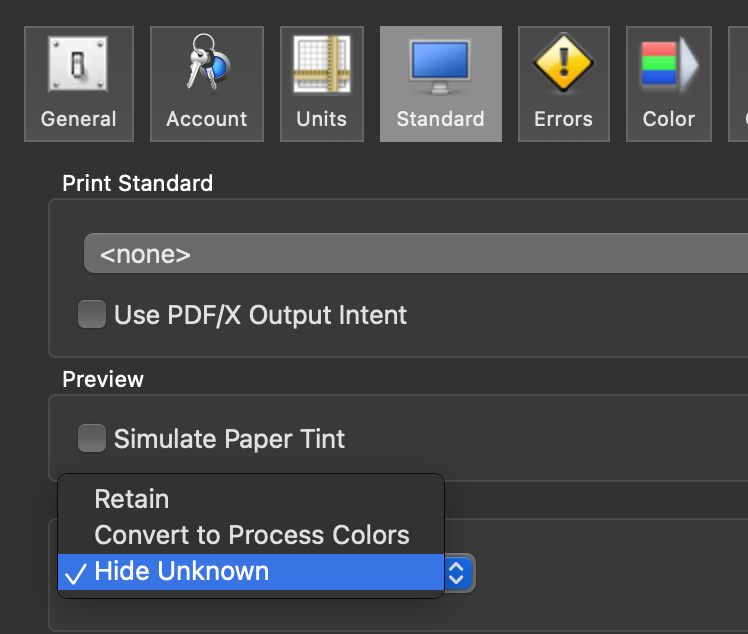Open Errors via yellow warning sign icon
748x634 pixels.
click(563, 63)
